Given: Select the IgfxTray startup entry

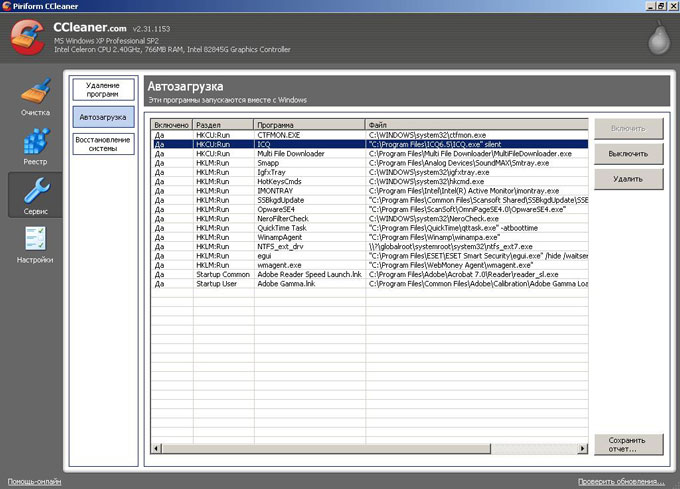Looking at the screenshot, I should (369, 172).
